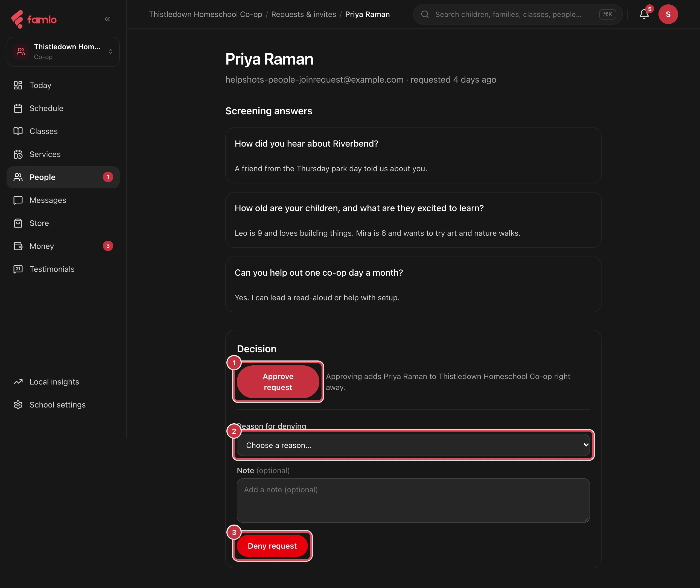Image resolution: width=700 pixels, height=588 pixels.
Task: Open the user avatar S menu
Action: coord(668,14)
